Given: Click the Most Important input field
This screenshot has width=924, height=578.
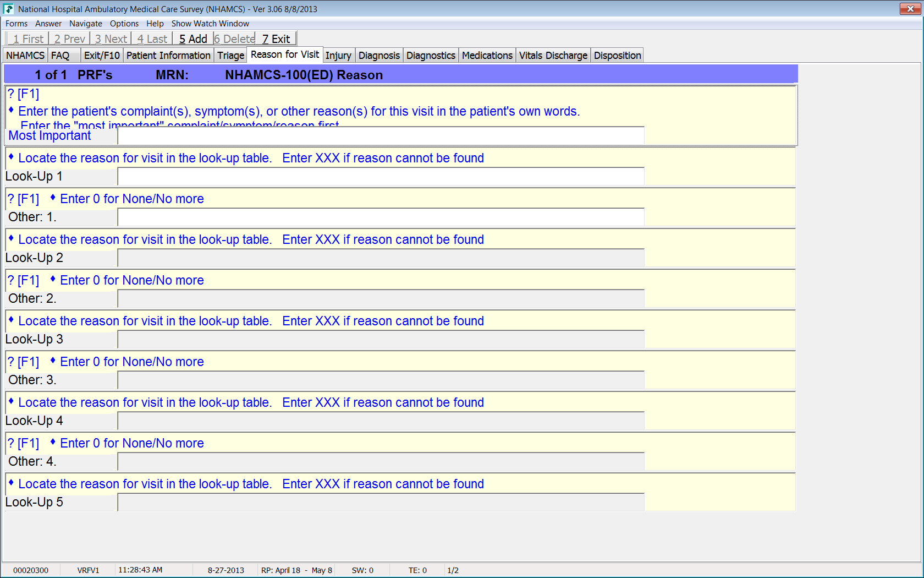Looking at the screenshot, I should tap(381, 136).
